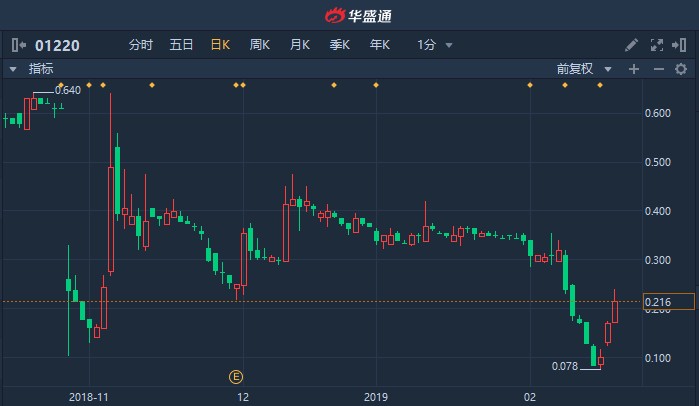Select the 周K weekly tab
699x406 pixels.
pos(259,45)
